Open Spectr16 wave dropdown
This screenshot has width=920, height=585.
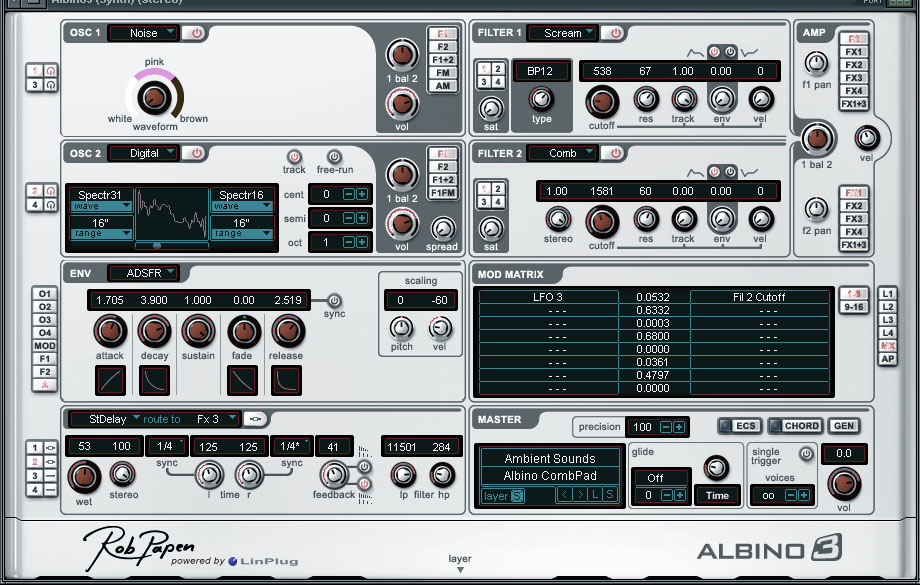(242, 206)
